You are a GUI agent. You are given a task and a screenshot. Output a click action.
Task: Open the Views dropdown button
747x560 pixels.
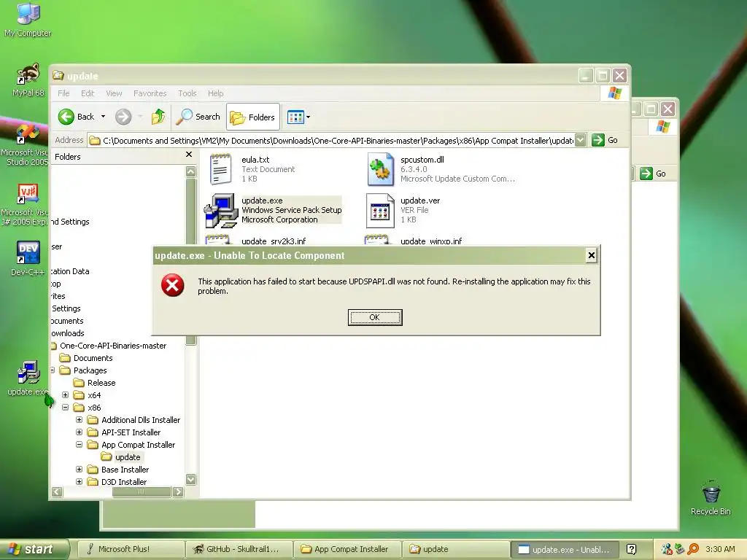click(298, 117)
